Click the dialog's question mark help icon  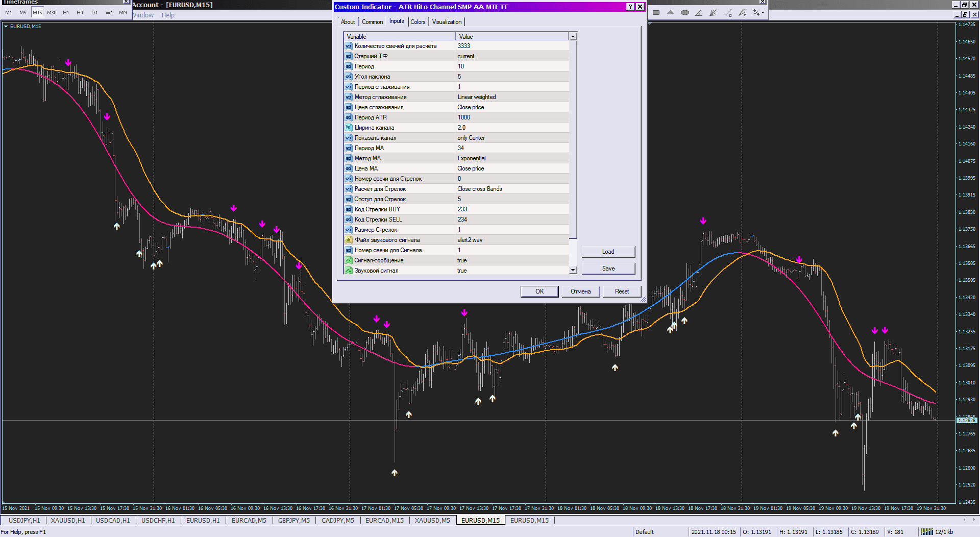click(630, 7)
